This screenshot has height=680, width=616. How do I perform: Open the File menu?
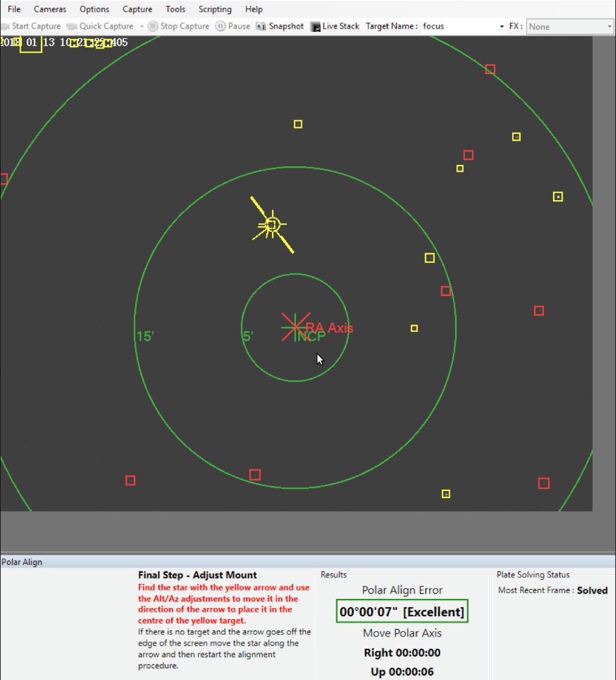click(14, 9)
